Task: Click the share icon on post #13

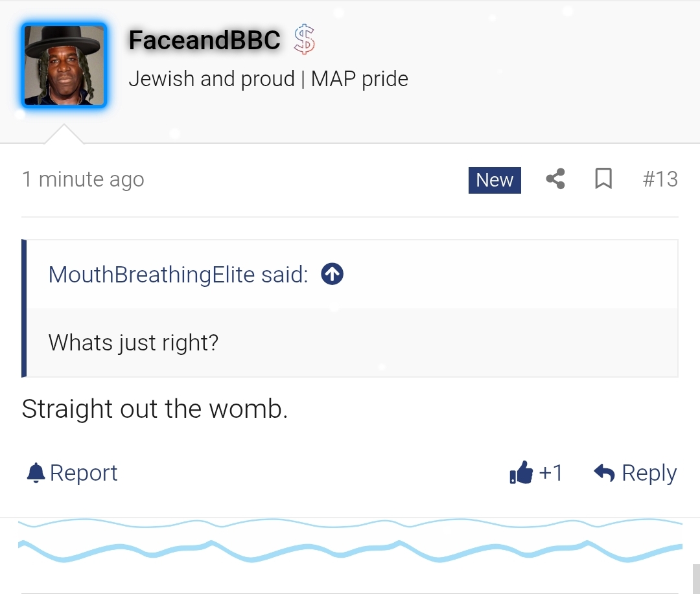Action: [x=555, y=179]
